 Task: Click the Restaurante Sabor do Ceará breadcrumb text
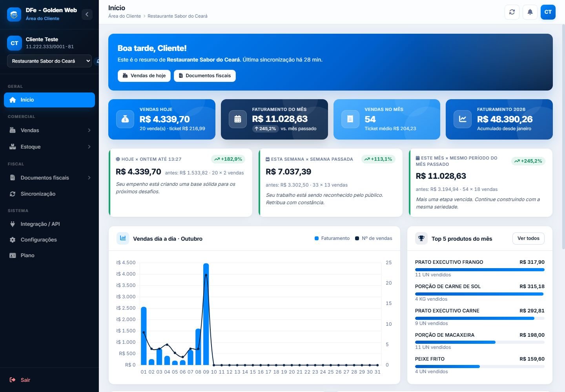pos(177,16)
